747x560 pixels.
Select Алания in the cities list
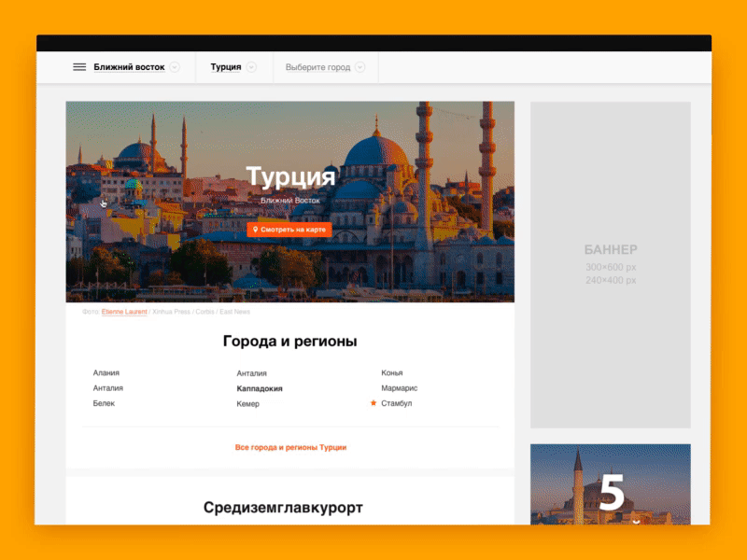point(106,372)
